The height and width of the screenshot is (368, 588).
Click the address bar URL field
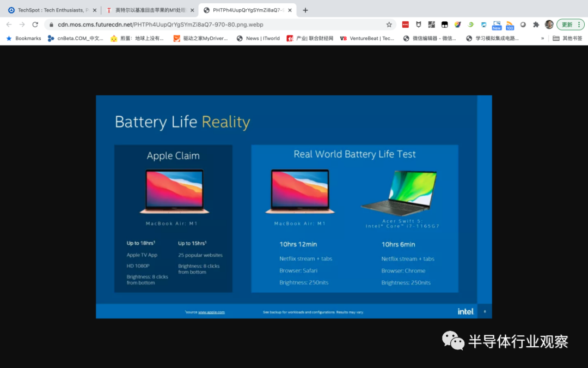tap(219, 25)
